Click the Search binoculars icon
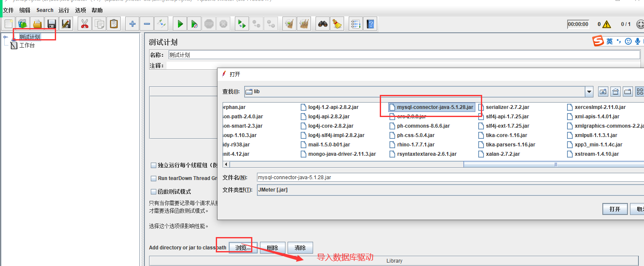The height and width of the screenshot is (266, 644). tap(323, 24)
